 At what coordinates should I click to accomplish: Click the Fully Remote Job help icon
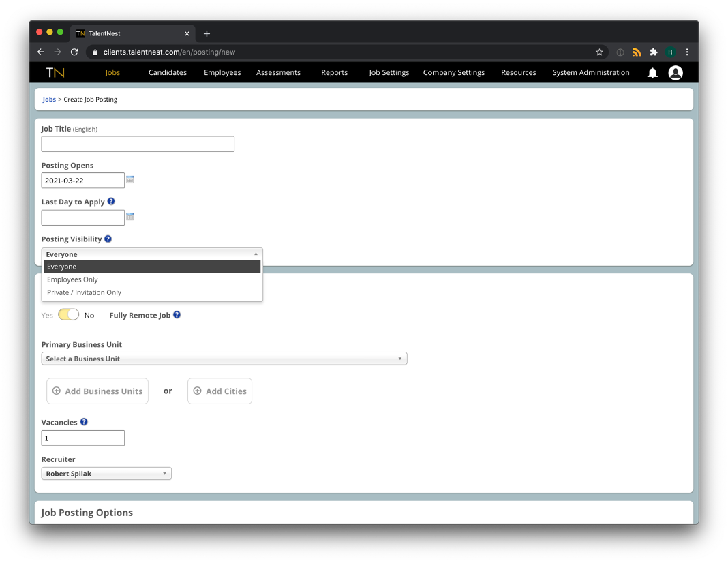coord(177,314)
